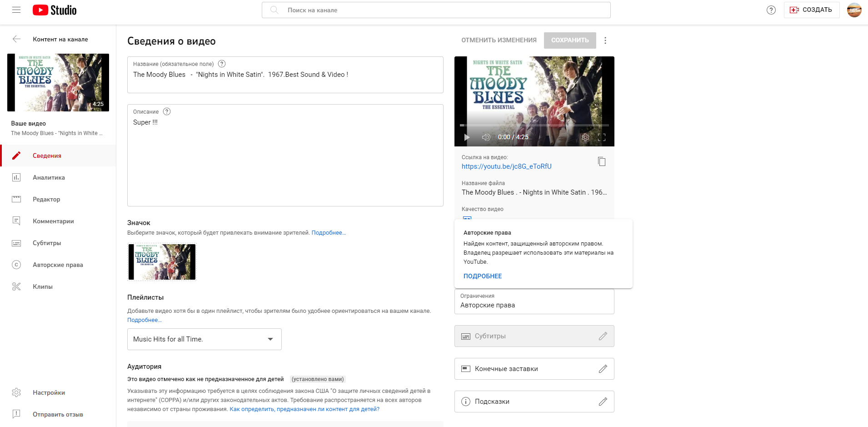868x427 pixels.
Task: Click the video title text field
Action: (x=285, y=75)
